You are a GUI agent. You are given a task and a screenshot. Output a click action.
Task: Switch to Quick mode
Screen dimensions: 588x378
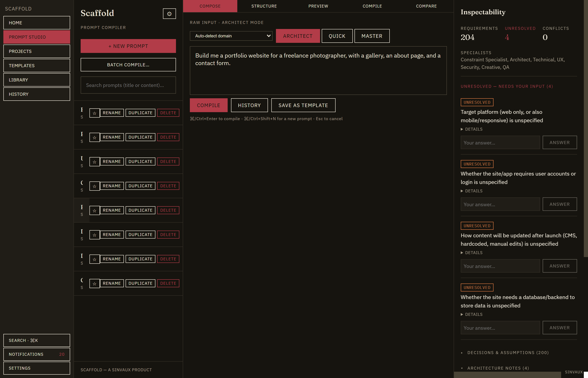coord(337,36)
